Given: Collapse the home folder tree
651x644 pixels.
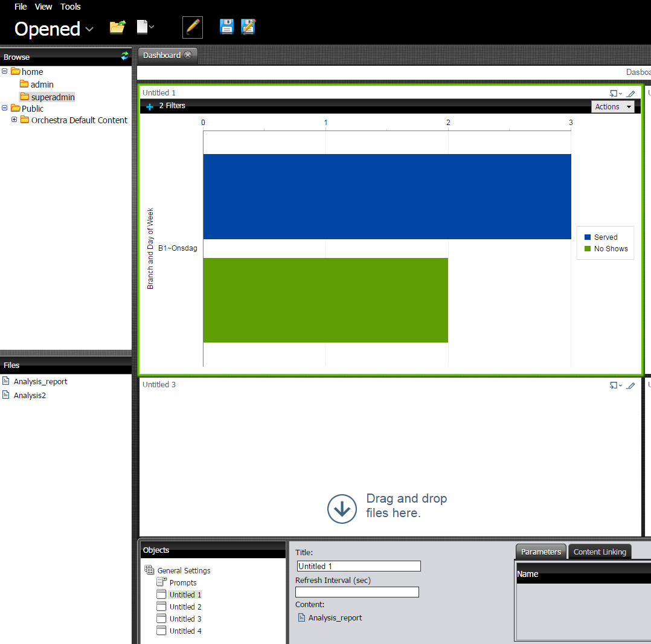Looking at the screenshot, I should [5, 71].
